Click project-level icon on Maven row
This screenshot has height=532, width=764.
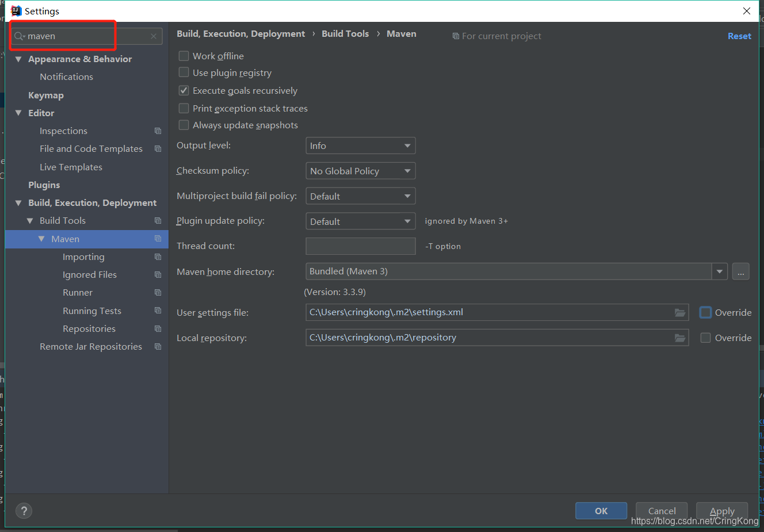click(158, 239)
